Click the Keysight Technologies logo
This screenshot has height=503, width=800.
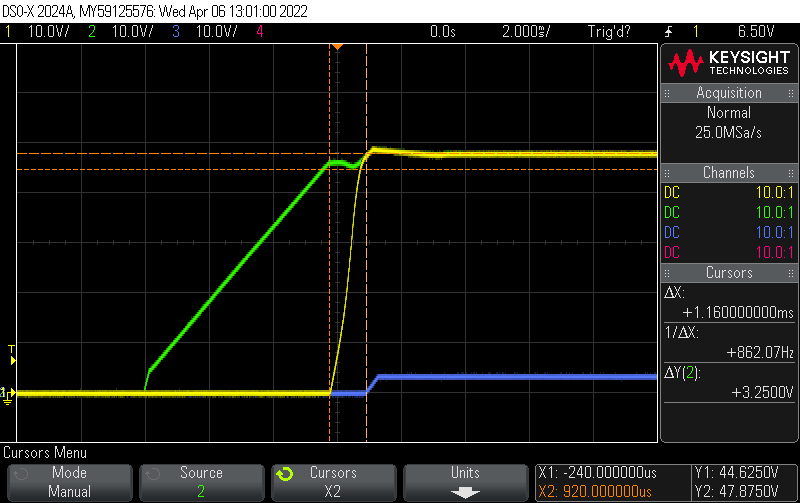tap(729, 64)
